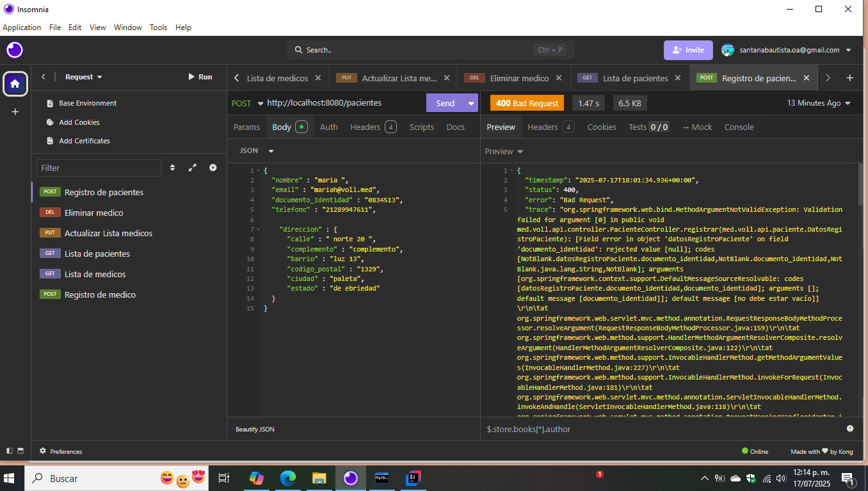Open the Docs tab
868x491 pixels.
click(x=455, y=127)
